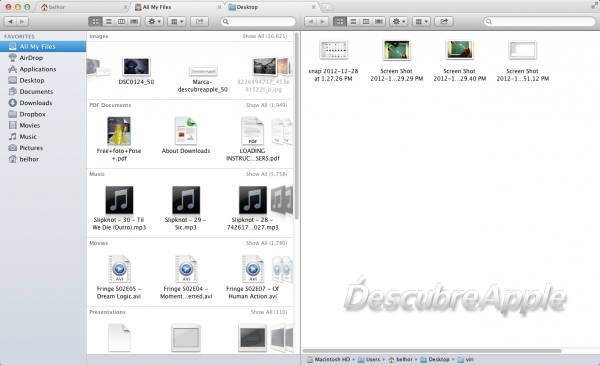Image resolution: width=600 pixels, height=365 pixels.
Task: Open Documents in sidebar
Action: click(x=43, y=91)
